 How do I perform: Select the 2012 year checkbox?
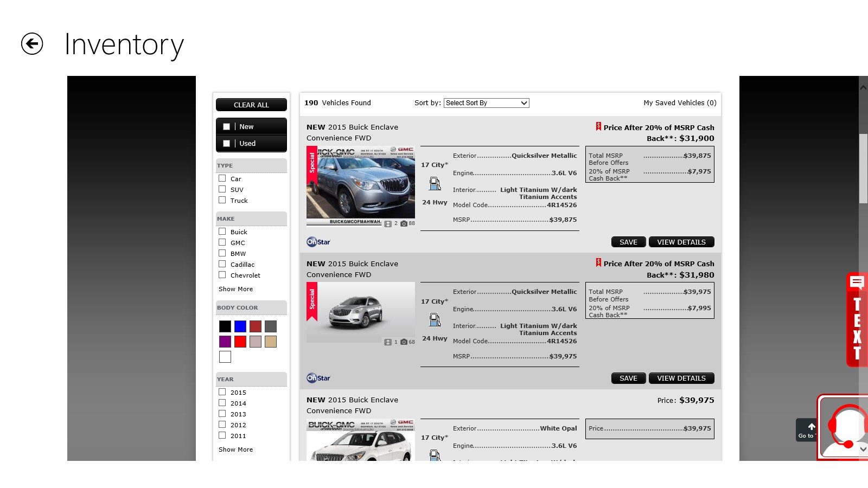(222, 425)
